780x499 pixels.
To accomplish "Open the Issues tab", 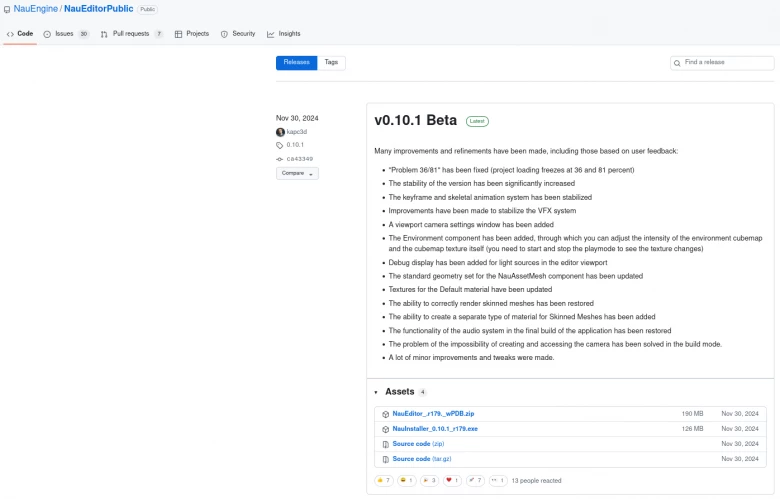I will 66,34.
